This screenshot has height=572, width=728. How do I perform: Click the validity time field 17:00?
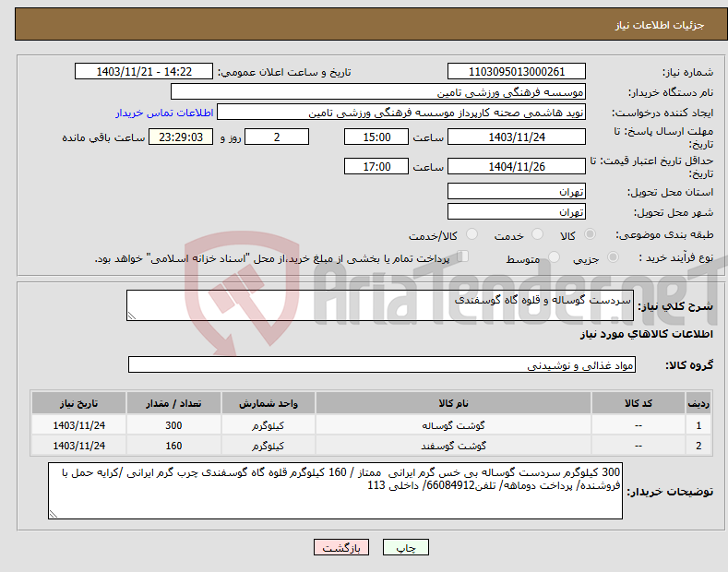point(376,166)
